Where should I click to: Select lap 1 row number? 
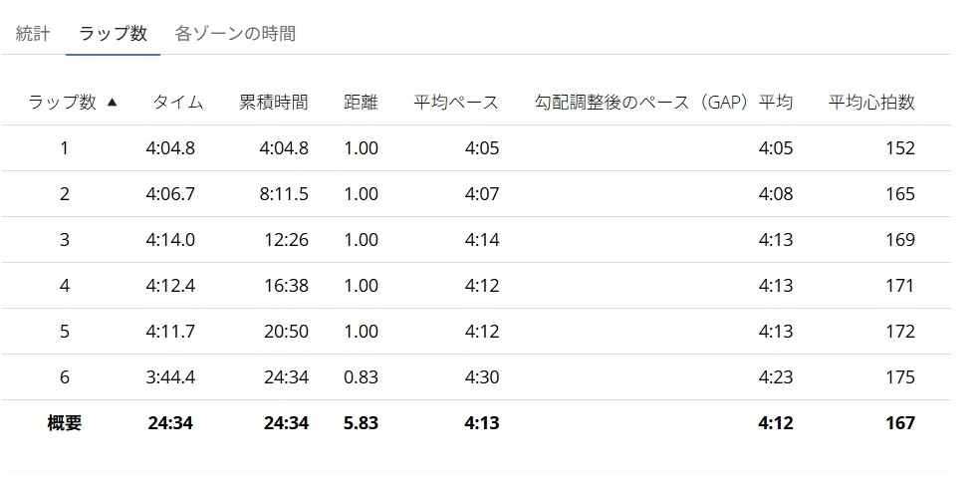(x=65, y=148)
